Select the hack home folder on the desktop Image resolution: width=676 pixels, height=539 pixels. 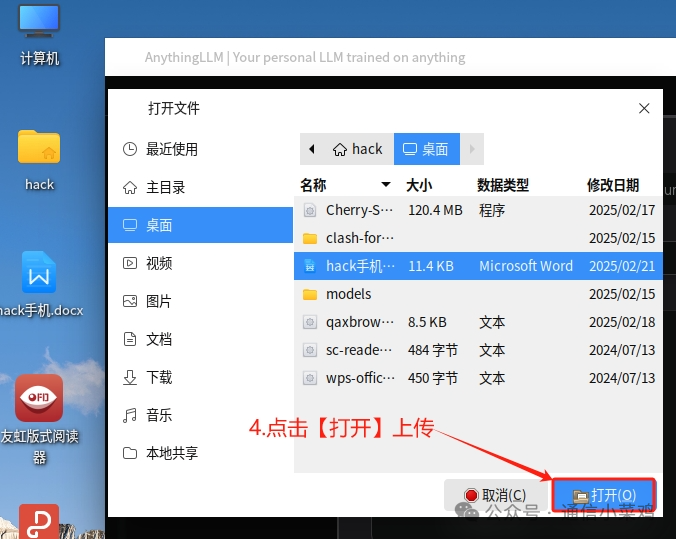(39, 160)
